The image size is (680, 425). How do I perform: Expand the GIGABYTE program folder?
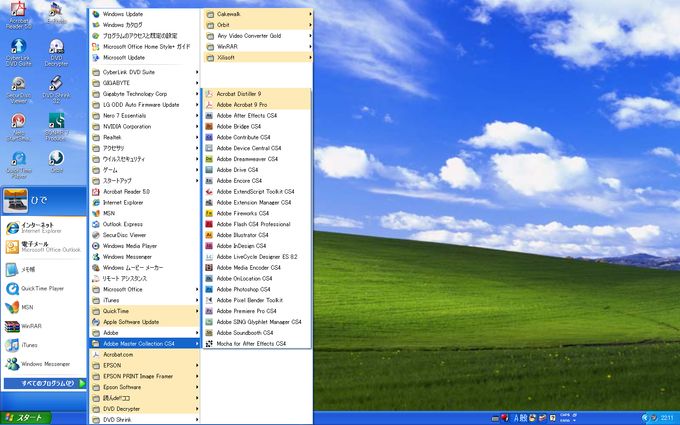point(144,83)
